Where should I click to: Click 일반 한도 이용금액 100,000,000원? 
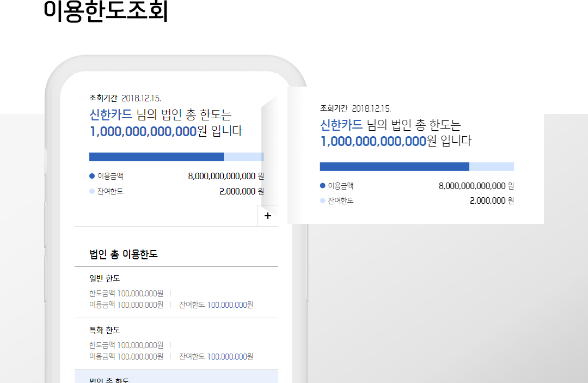[126, 305]
